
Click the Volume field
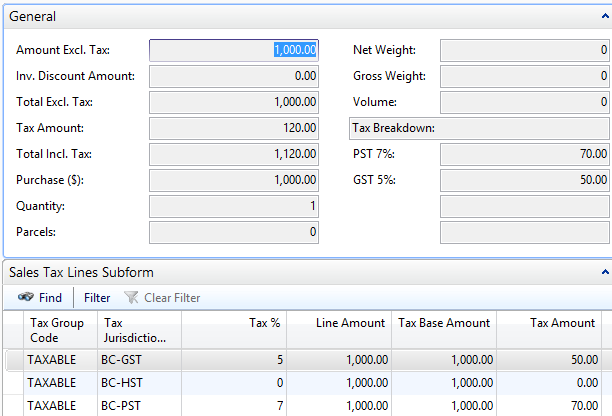(x=525, y=102)
